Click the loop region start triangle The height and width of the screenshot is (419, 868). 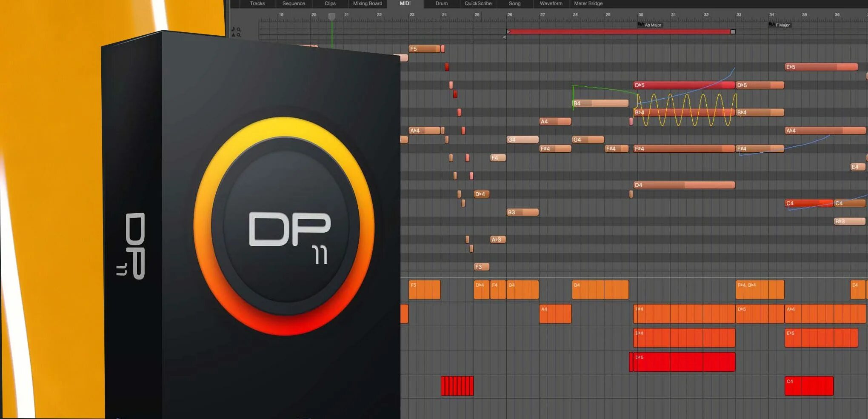point(508,31)
